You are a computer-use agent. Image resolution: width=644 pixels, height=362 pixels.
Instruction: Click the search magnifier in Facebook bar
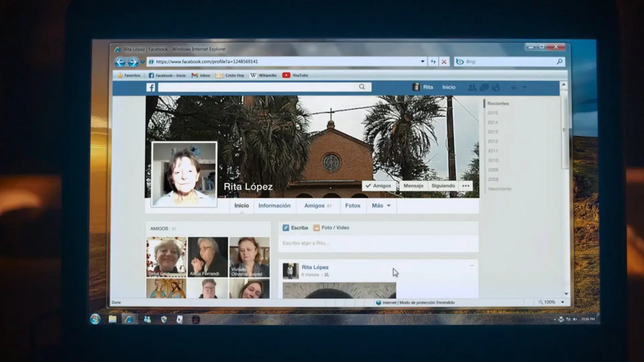tap(362, 87)
